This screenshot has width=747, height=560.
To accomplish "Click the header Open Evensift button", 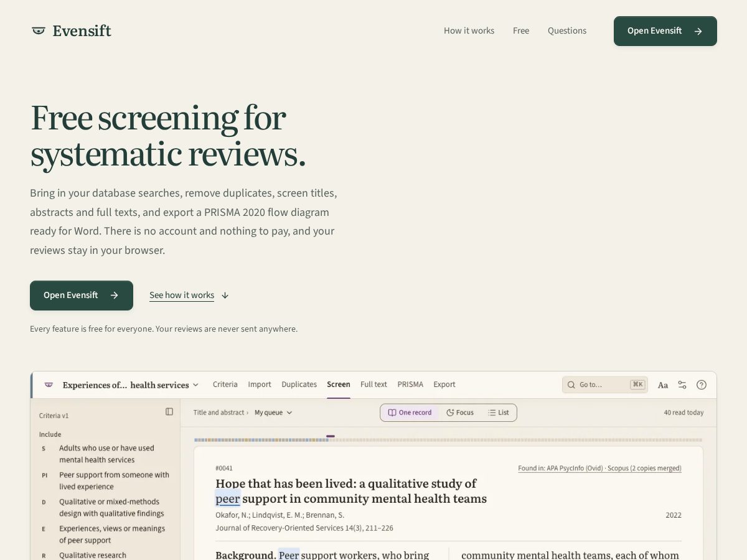I will pos(665,31).
